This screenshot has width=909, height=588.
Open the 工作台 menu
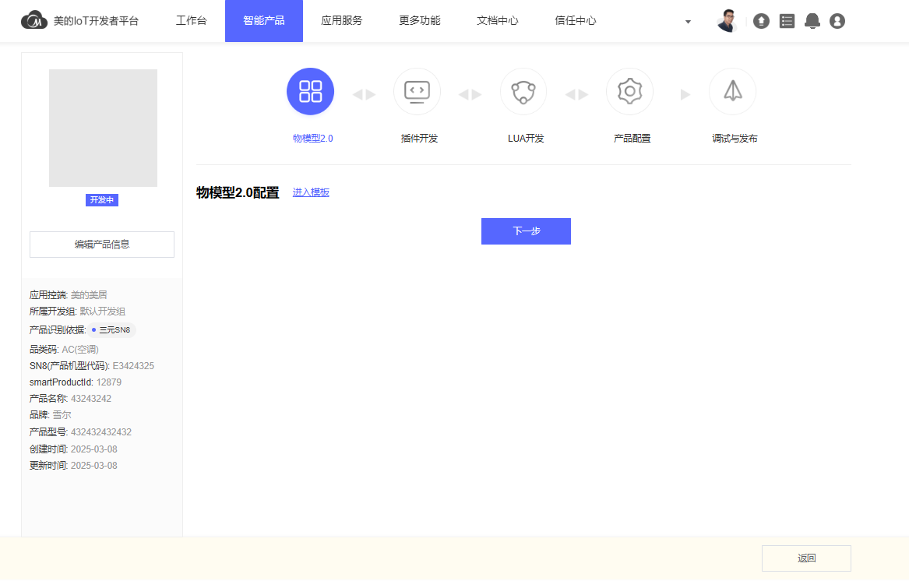point(192,21)
